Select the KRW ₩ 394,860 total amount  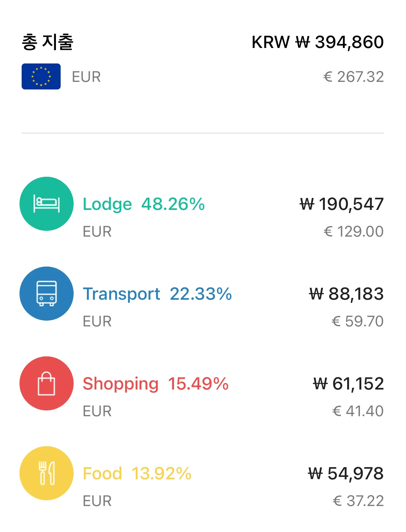(x=318, y=42)
